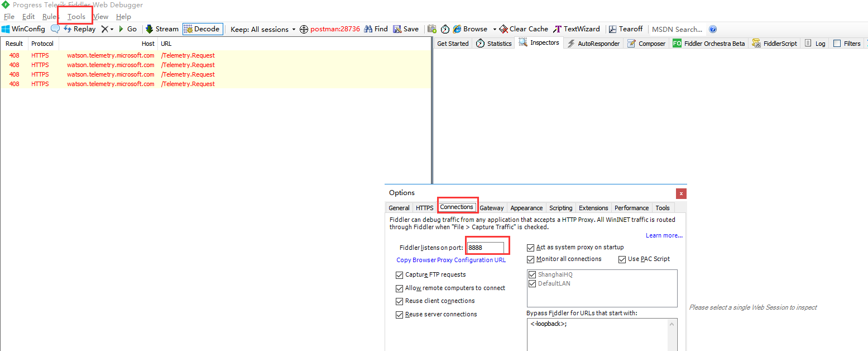Sort sessions by Host column header

click(x=108, y=44)
